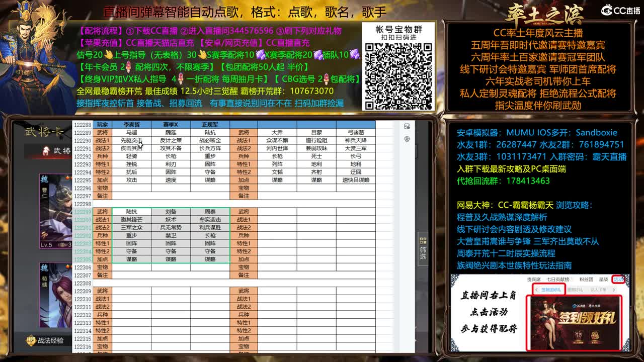Select the 道行险阻 cell

pyautogui.click(x=316, y=140)
